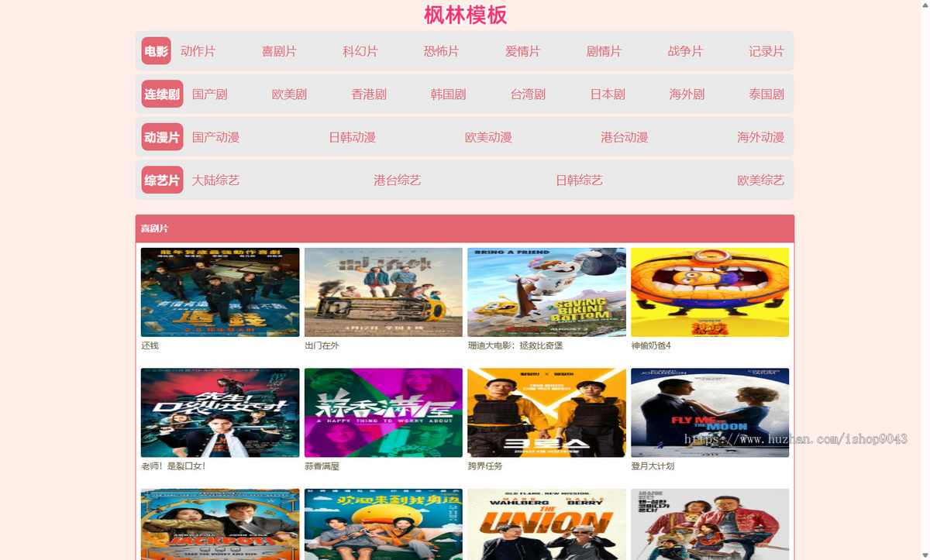Select the 战争片 genre link
930x560 pixels.
(x=685, y=51)
